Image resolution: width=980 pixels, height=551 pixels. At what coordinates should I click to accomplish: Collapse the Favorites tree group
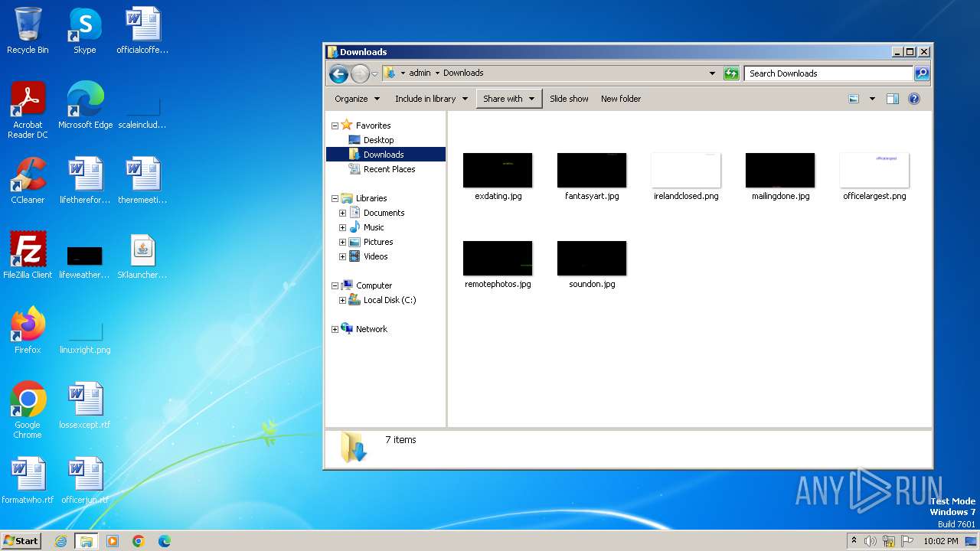click(x=335, y=126)
